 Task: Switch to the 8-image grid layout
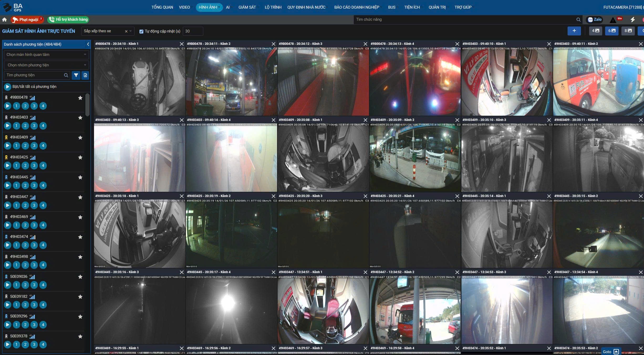628,31
